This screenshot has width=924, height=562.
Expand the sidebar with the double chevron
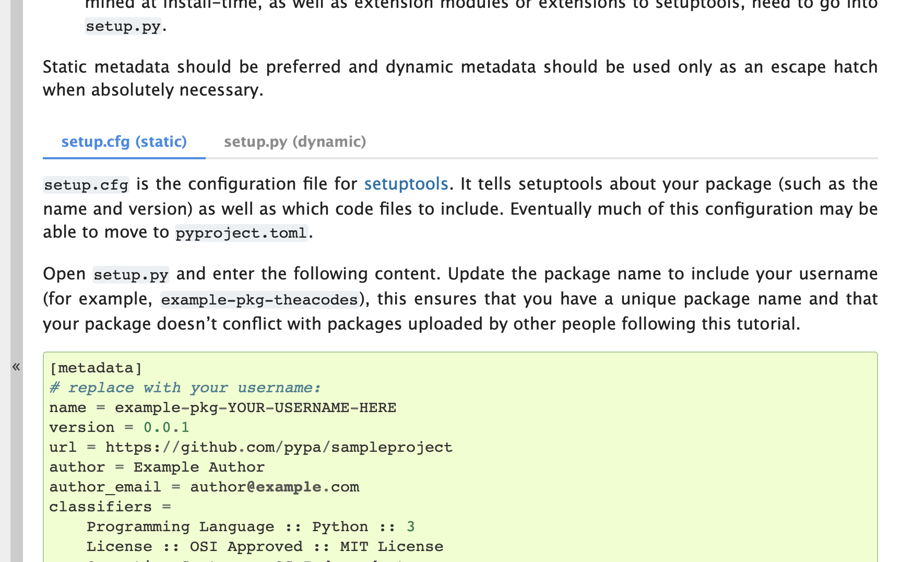point(16,367)
